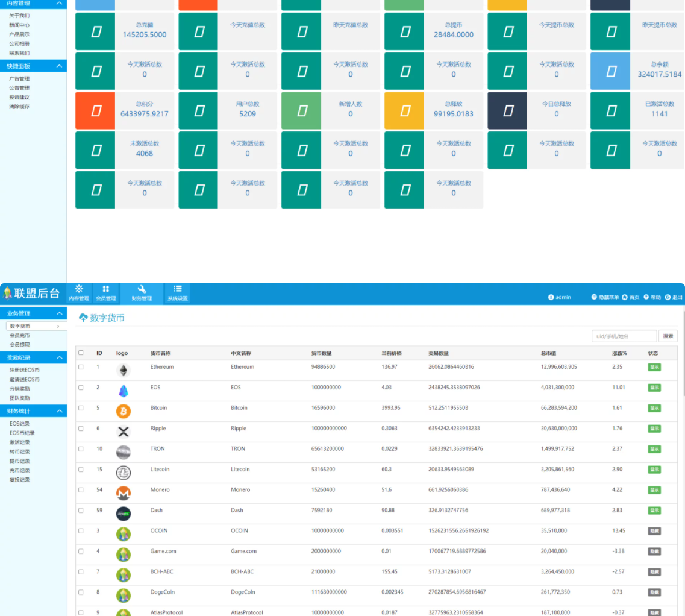Click the Ripple X logo
The width and height of the screenshot is (685, 616).
(x=123, y=432)
